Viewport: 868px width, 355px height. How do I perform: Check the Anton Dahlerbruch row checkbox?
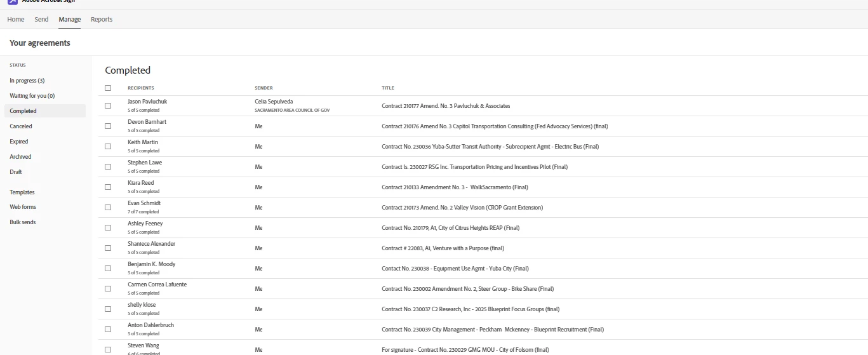(108, 330)
